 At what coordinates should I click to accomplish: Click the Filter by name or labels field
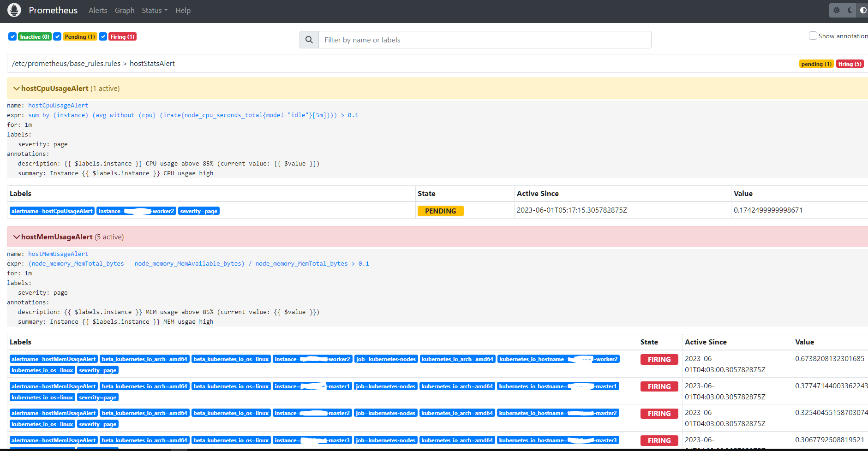pyautogui.click(x=485, y=40)
